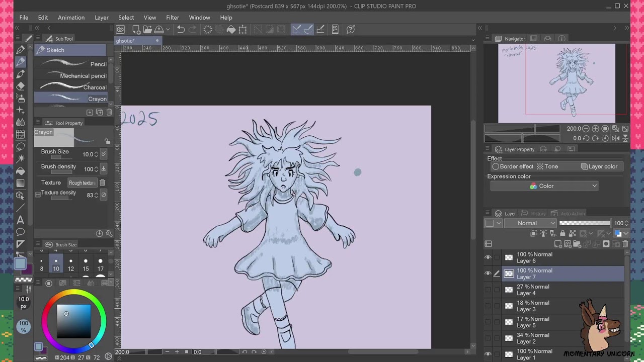Rotate canvas left in Navigator
This screenshot has height=362, width=644.
586,138
